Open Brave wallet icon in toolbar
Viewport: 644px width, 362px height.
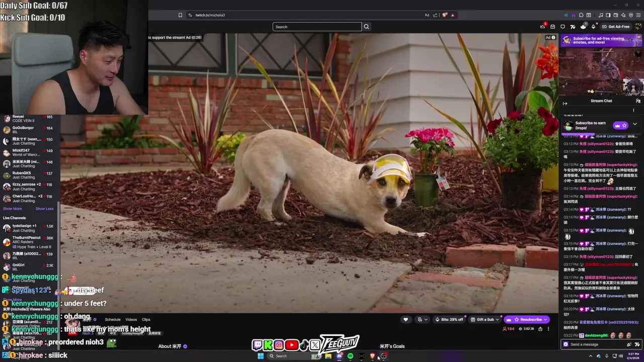coord(616,15)
